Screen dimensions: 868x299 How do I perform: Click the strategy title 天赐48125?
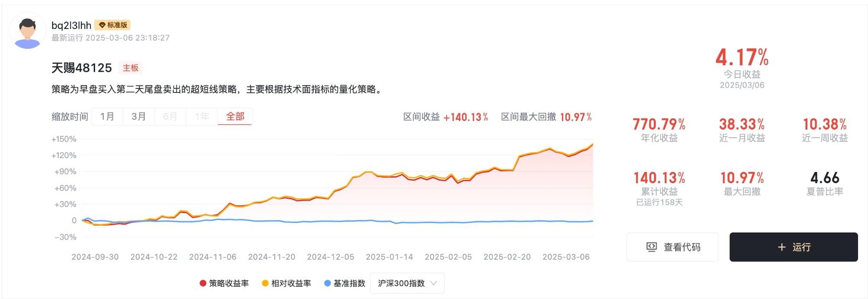pyautogui.click(x=82, y=68)
